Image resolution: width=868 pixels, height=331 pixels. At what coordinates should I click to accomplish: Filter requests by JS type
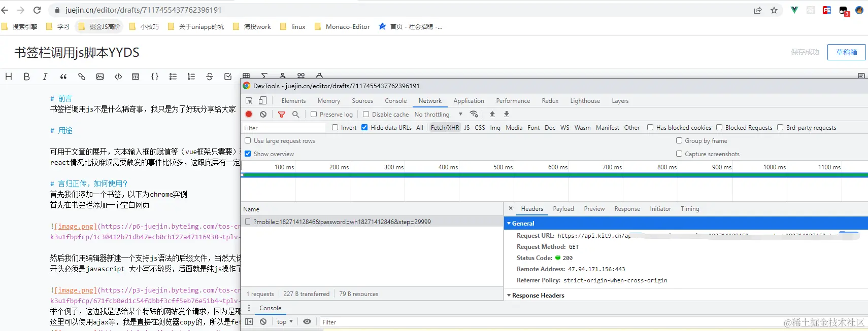[x=467, y=128]
